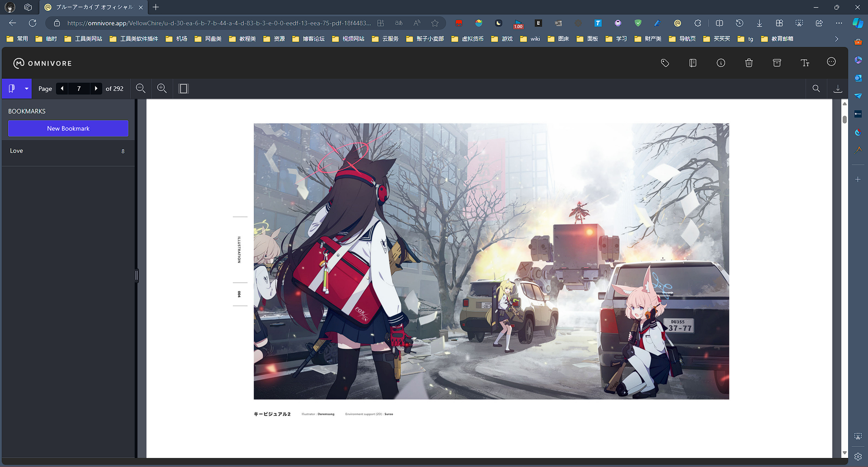Show article info icon

point(721,63)
